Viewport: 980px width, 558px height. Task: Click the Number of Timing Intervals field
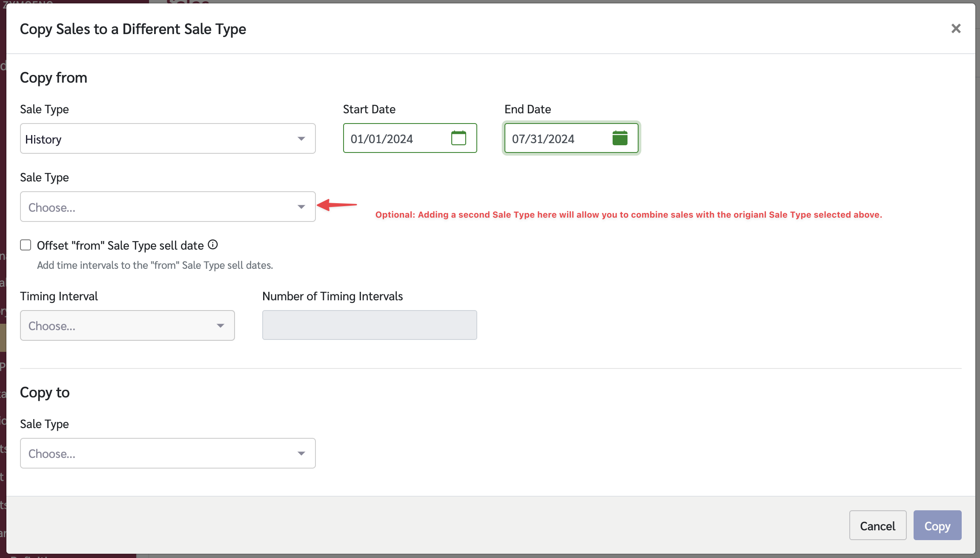(369, 325)
